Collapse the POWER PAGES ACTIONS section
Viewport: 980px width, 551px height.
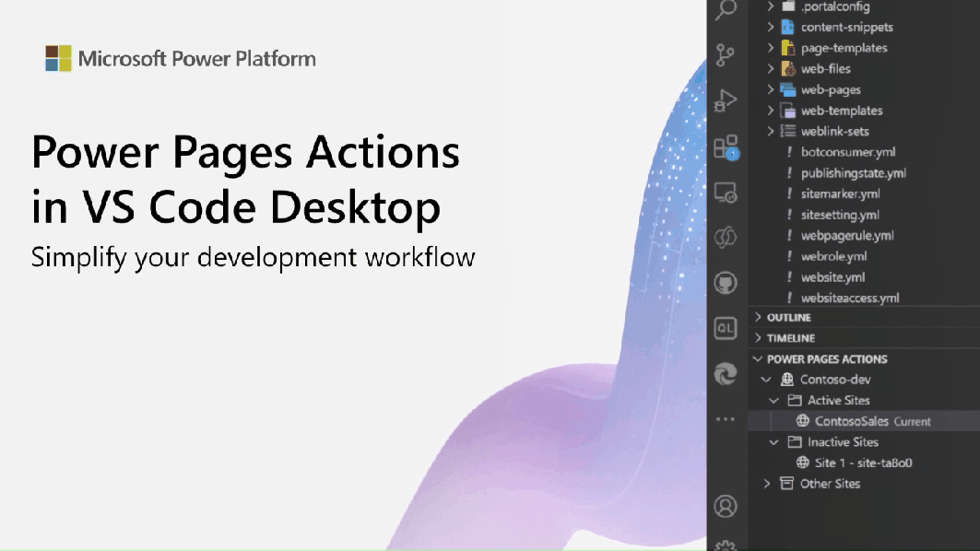pos(826,359)
